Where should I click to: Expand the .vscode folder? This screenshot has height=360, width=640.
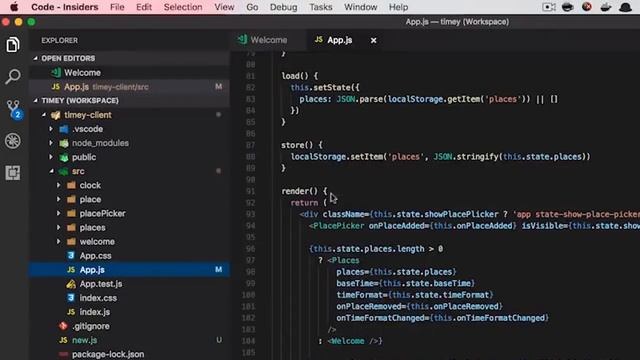tap(51, 129)
